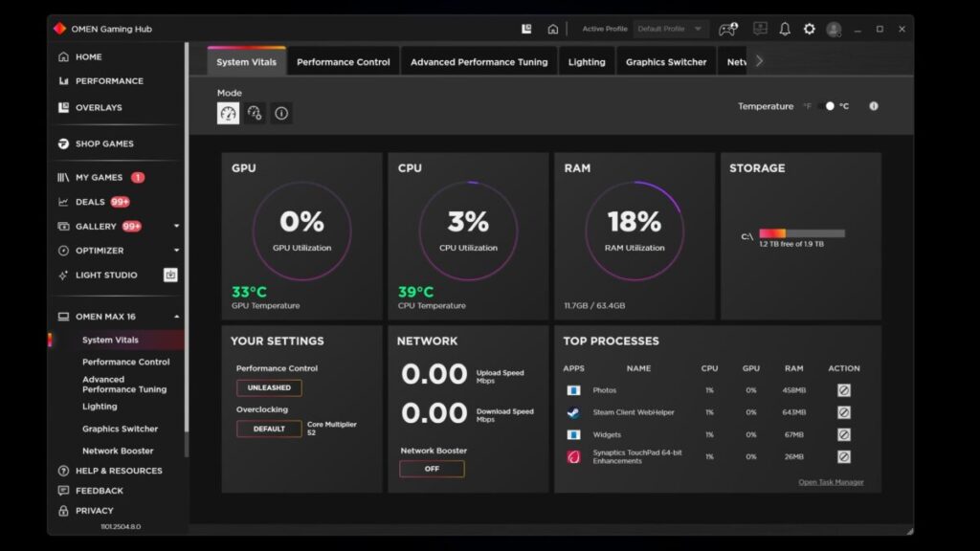Select Network Booster in the sidebar tree

coord(118,451)
